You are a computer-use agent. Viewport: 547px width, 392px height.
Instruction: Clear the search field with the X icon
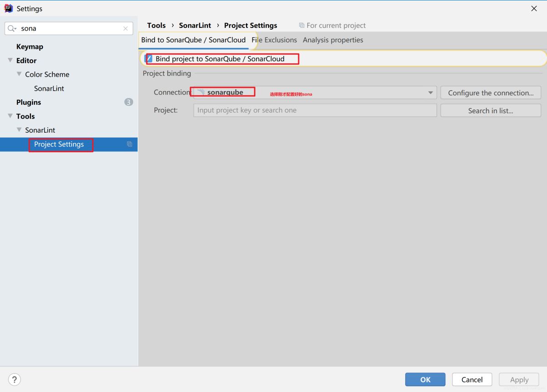(125, 28)
